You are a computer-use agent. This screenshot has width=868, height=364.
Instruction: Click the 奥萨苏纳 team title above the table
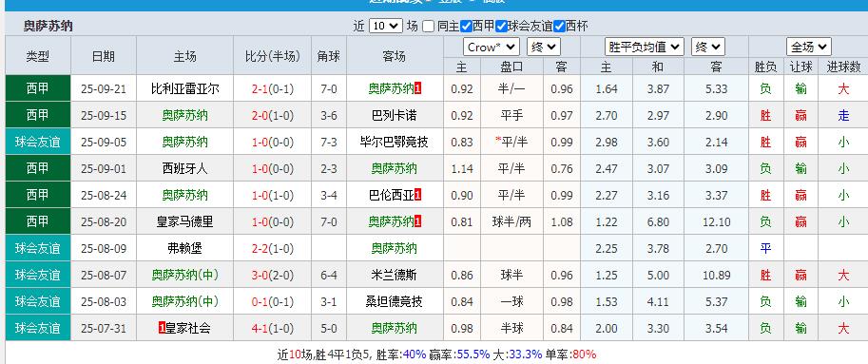[48, 26]
